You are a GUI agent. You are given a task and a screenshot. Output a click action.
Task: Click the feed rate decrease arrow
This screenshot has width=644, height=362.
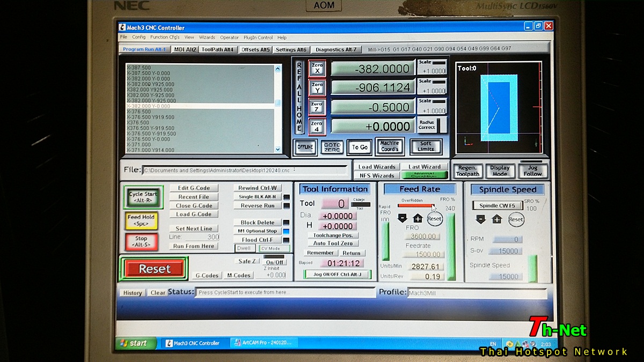coord(402,218)
